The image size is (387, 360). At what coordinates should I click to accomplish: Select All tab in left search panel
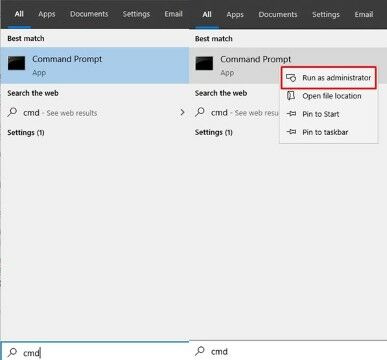click(x=19, y=14)
